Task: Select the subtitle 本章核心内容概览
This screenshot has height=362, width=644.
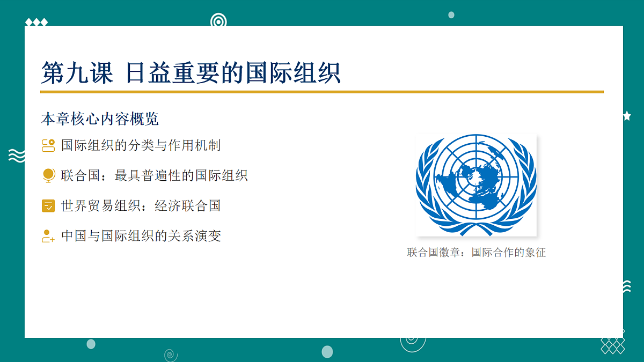Action: [x=100, y=119]
